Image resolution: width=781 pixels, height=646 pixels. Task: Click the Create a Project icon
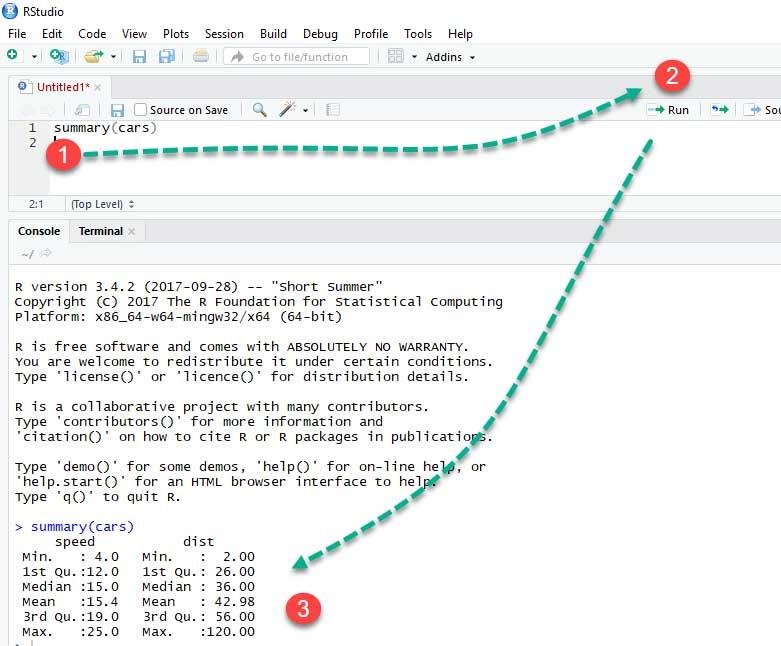click(x=59, y=56)
